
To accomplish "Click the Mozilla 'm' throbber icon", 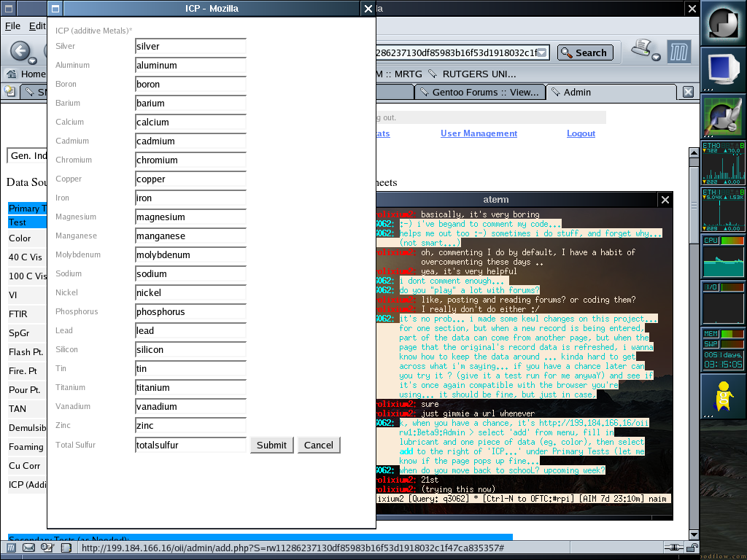I will 678,52.
